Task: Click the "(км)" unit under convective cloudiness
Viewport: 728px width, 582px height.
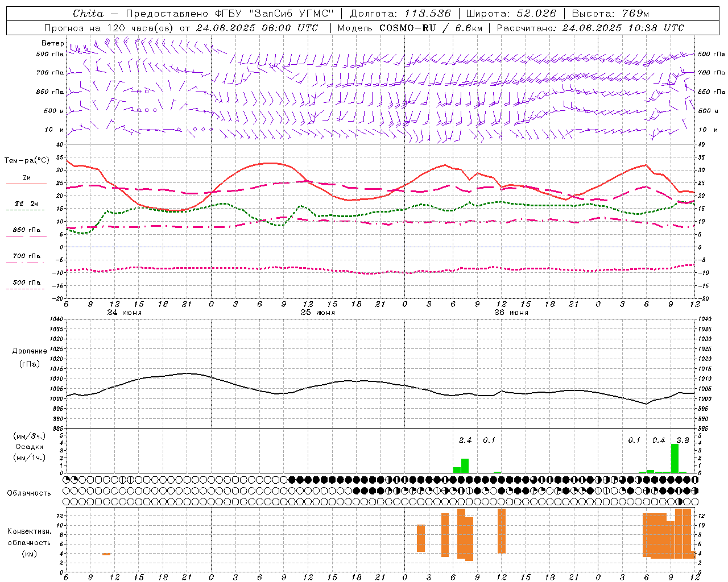Action: coord(30,554)
